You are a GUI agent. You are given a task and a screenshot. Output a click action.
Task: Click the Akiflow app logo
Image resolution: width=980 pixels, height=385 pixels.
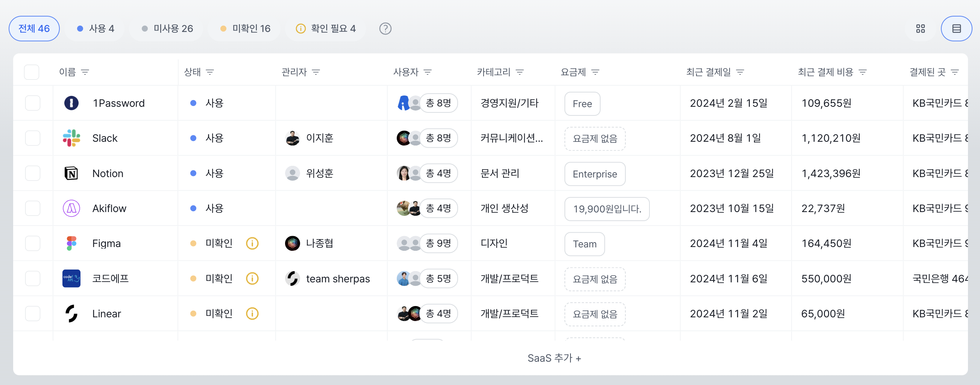point(71,208)
